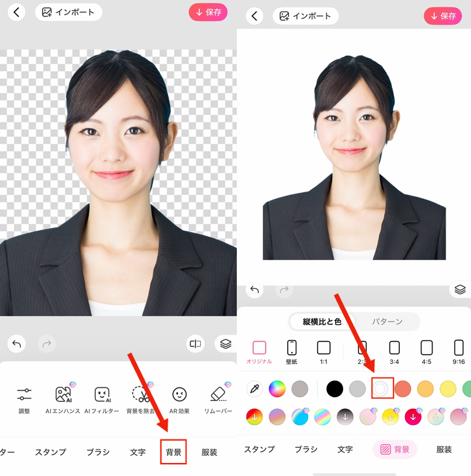Download the yellow premium background
This screenshot has width=471, height=476.
(391, 417)
